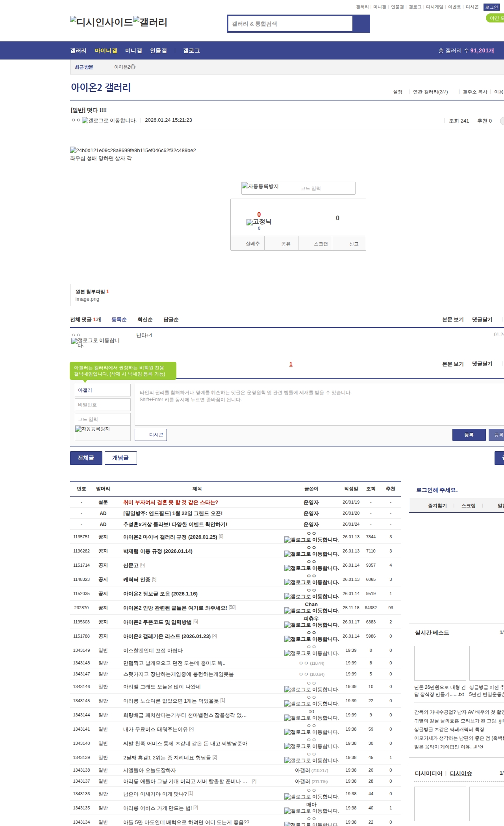Open the post 아이온2 쿠폰코드 및 입력방법
Viewport: 504px width, 826px height.
pyautogui.click(x=157, y=622)
